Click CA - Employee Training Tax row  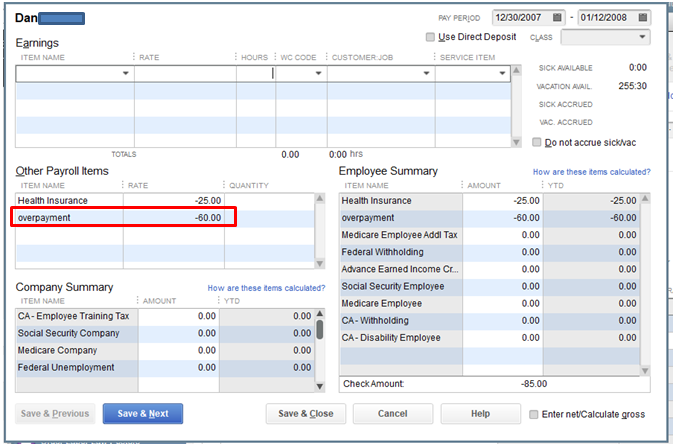click(165, 316)
